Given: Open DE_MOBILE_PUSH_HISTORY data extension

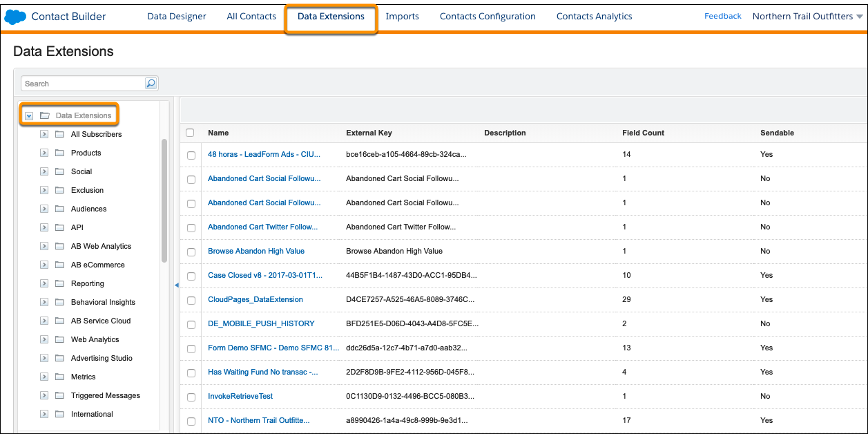Looking at the screenshot, I should [261, 324].
